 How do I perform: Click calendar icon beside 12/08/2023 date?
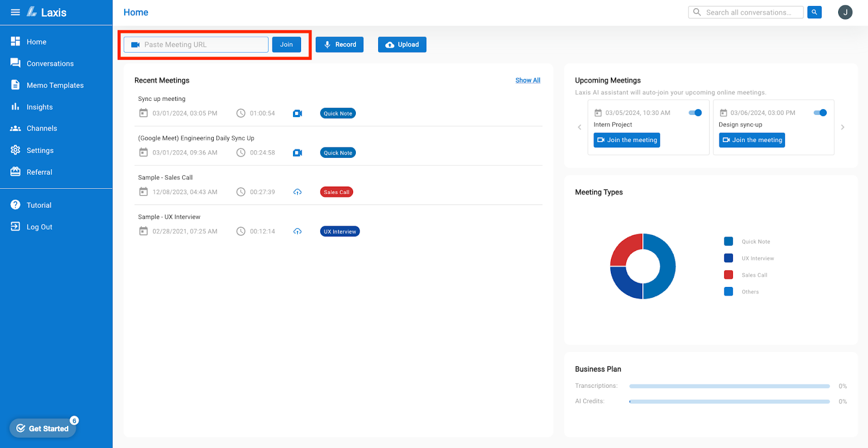[143, 192]
